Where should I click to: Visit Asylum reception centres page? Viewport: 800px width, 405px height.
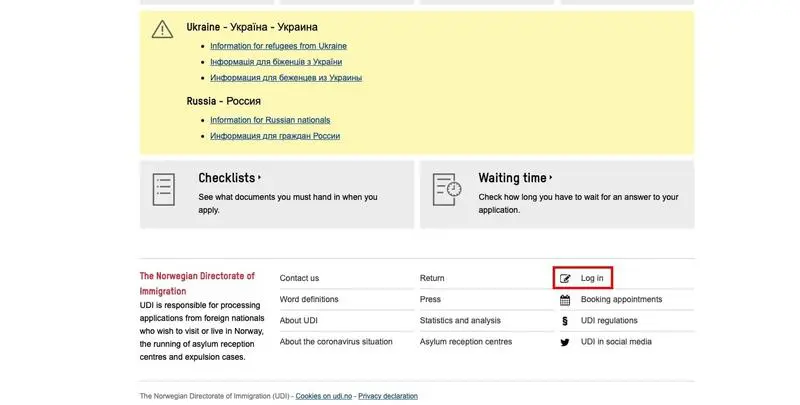466,342
